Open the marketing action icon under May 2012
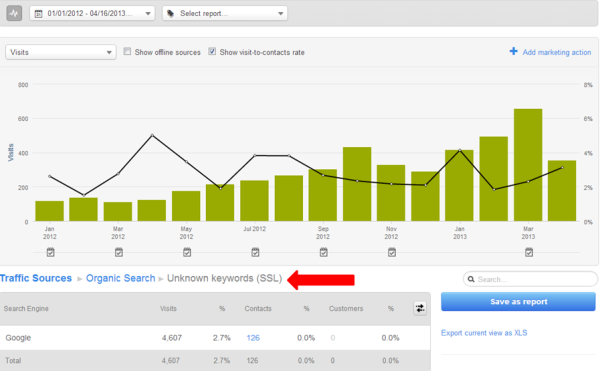600x375 pixels. 187,252
